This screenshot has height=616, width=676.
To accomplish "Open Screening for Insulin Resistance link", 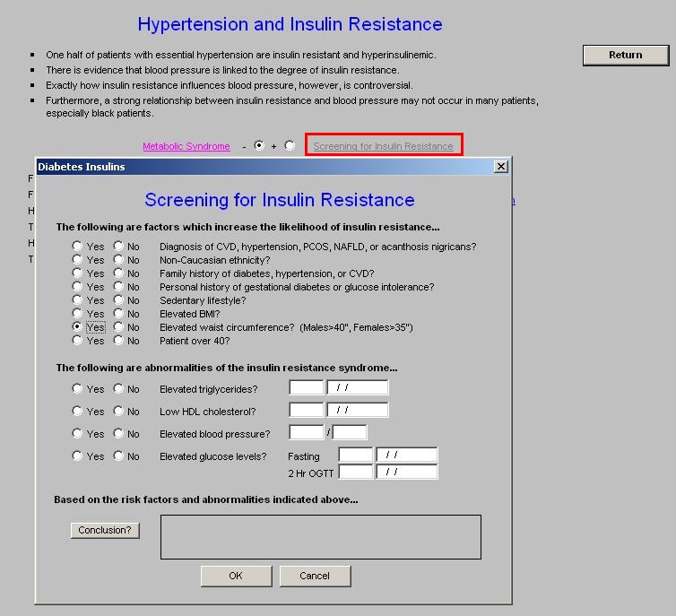I will pos(383,146).
